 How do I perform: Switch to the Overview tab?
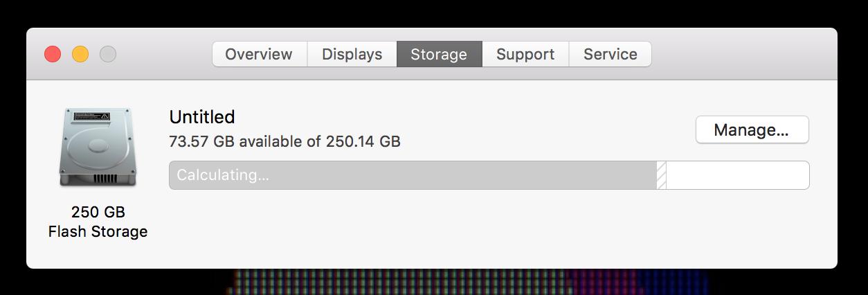tap(259, 54)
